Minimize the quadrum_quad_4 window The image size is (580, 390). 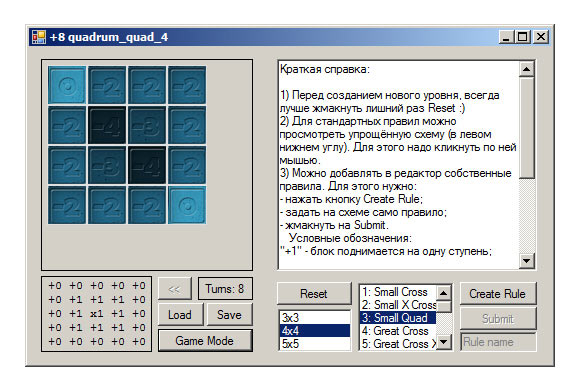(x=506, y=37)
